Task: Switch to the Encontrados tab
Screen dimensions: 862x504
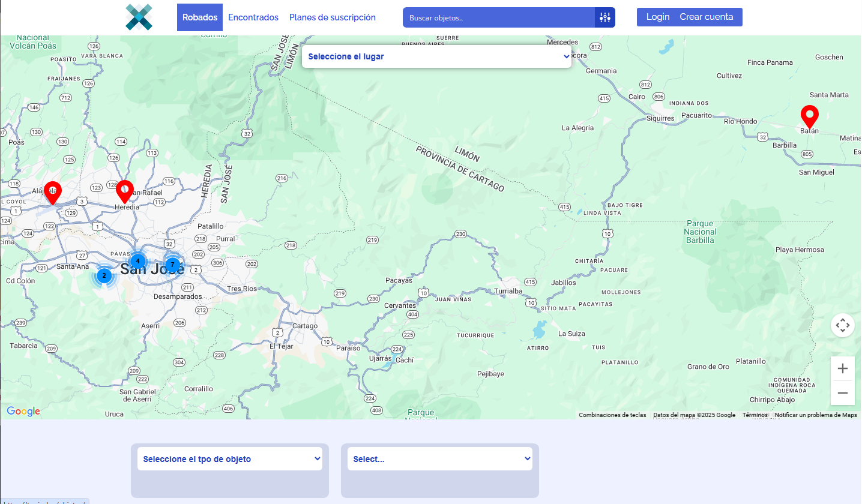Action: (253, 17)
